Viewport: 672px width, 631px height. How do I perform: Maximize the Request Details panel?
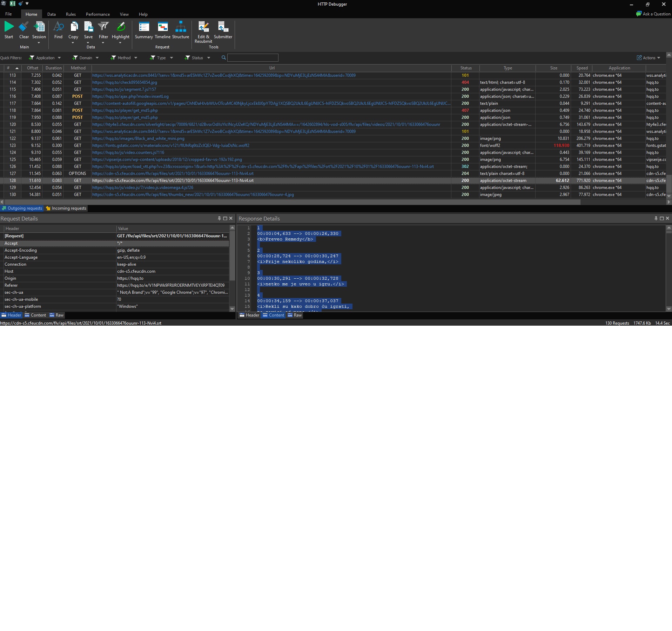tap(225, 218)
